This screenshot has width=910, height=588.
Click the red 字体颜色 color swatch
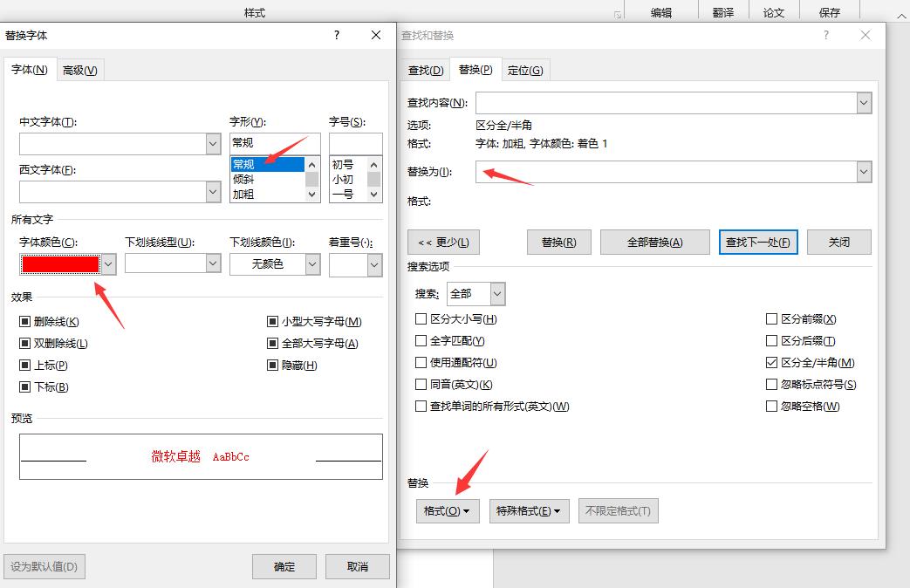(x=59, y=263)
